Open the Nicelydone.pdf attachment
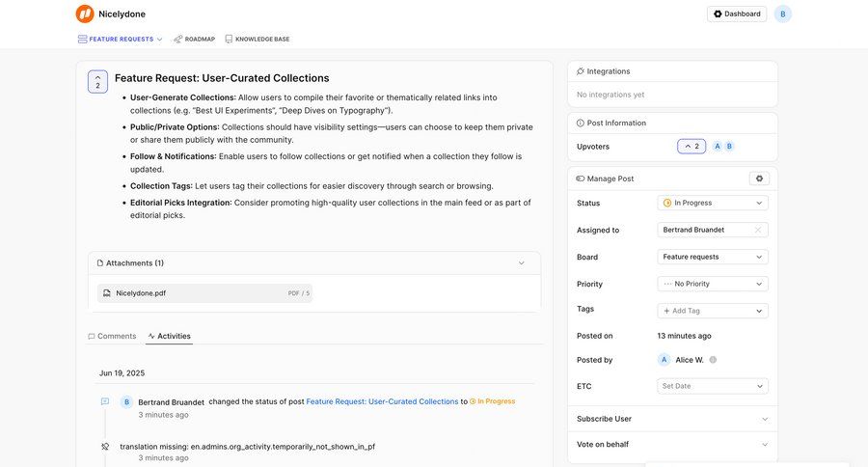Screen dimensions: 868x467 click(x=204, y=293)
